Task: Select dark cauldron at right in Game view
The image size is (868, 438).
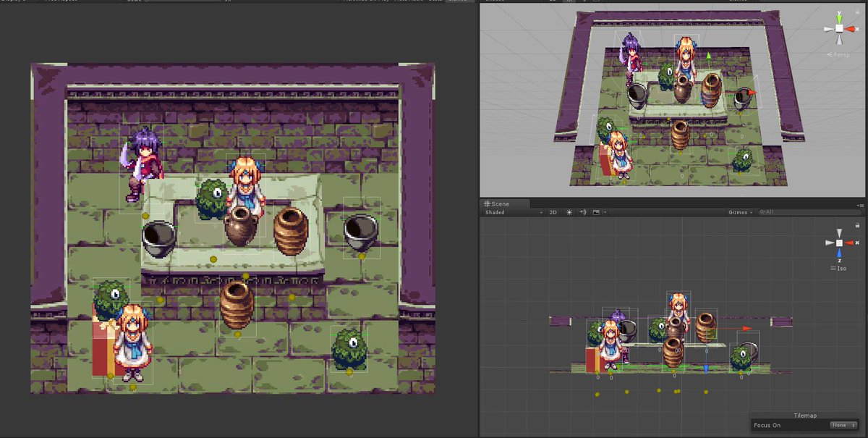Action: (x=360, y=232)
